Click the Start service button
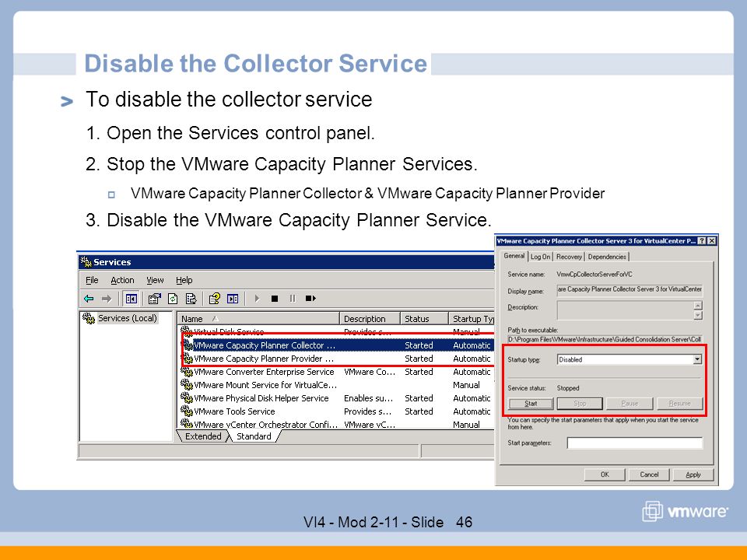 point(531,404)
